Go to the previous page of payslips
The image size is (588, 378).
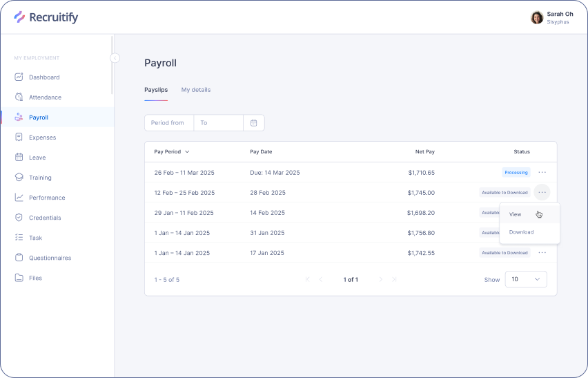coord(321,279)
